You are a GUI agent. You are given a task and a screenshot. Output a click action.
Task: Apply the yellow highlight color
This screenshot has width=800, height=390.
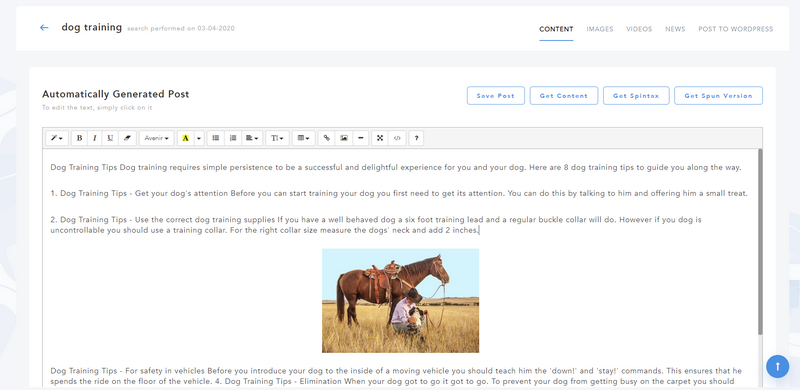point(186,138)
